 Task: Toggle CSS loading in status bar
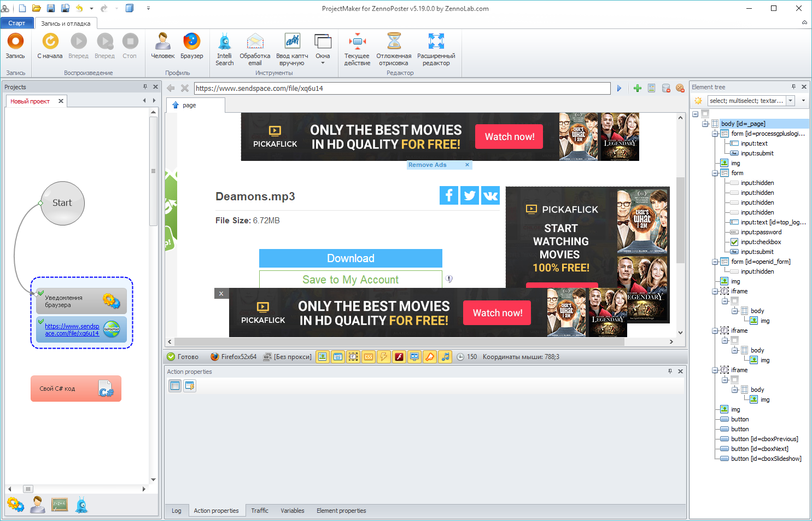369,357
